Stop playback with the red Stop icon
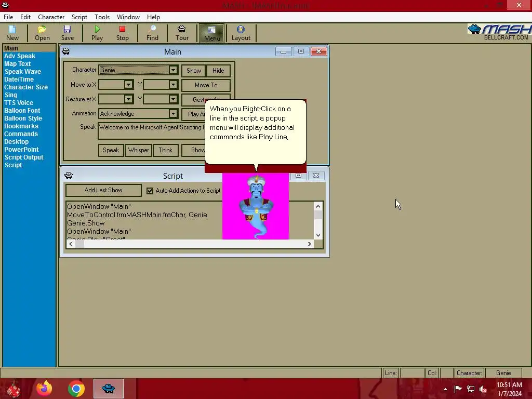532x399 pixels. [x=123, y=33]
